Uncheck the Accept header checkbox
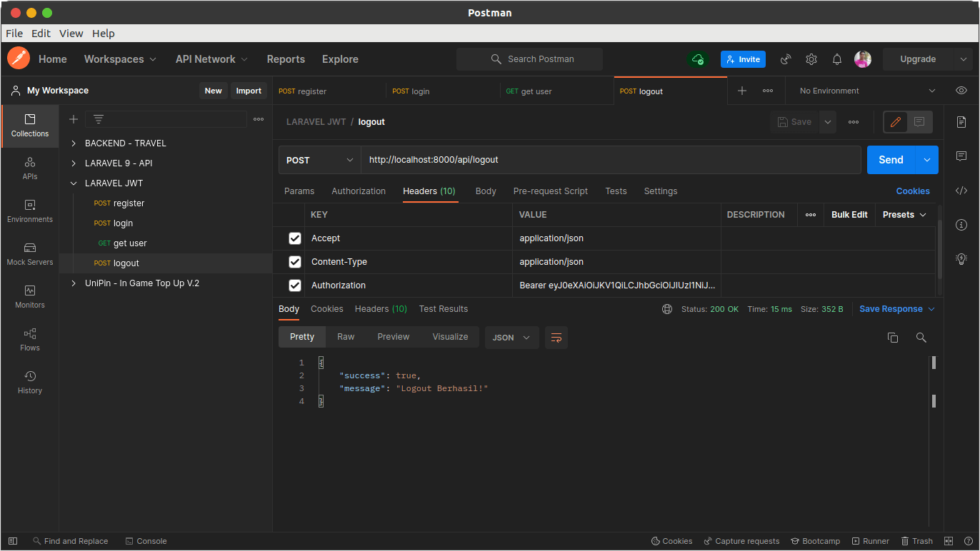Viewport: 980px width, 551px height. tap(295, 238)
